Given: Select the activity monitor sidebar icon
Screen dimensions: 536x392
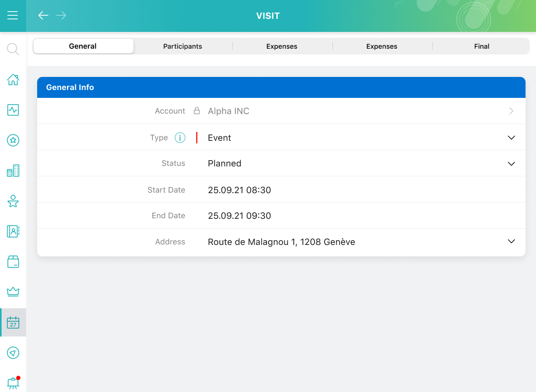Looking at the screenshot, I should coord(13,110).
